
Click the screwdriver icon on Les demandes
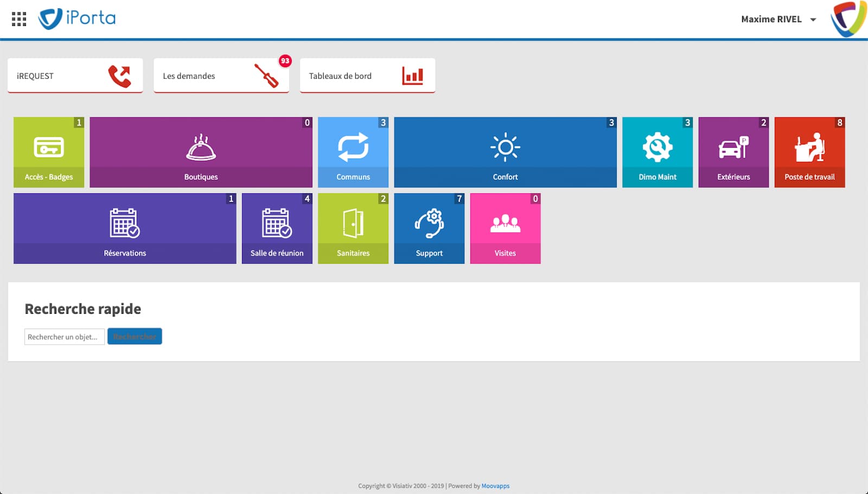coord(266,76)
